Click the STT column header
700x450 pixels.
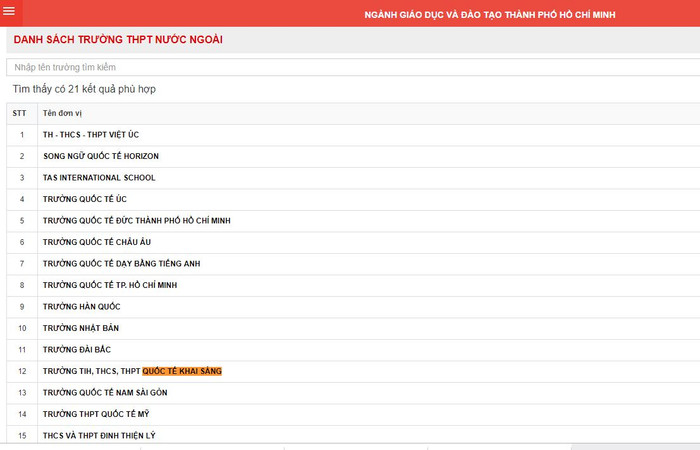(19, 114)
